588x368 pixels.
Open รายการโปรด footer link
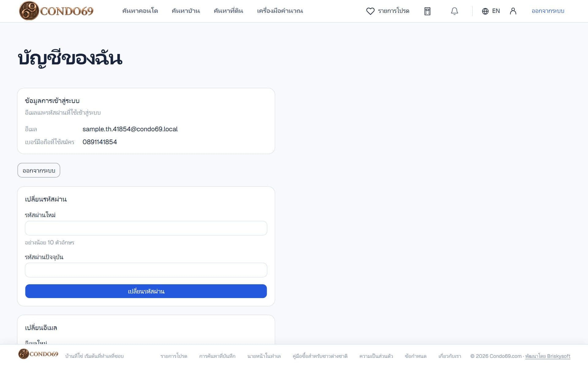tap(174, 356)
